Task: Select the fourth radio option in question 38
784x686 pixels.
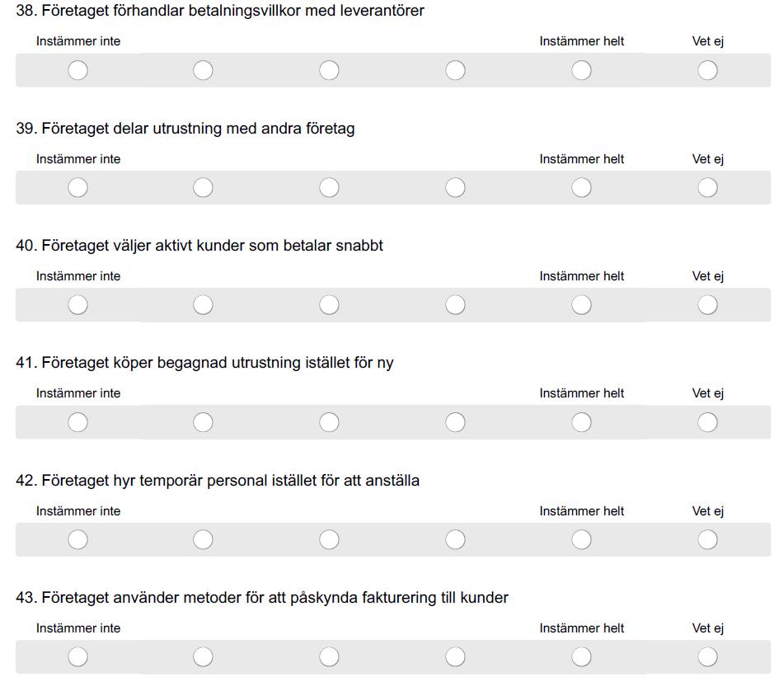Action: point(456,71)
